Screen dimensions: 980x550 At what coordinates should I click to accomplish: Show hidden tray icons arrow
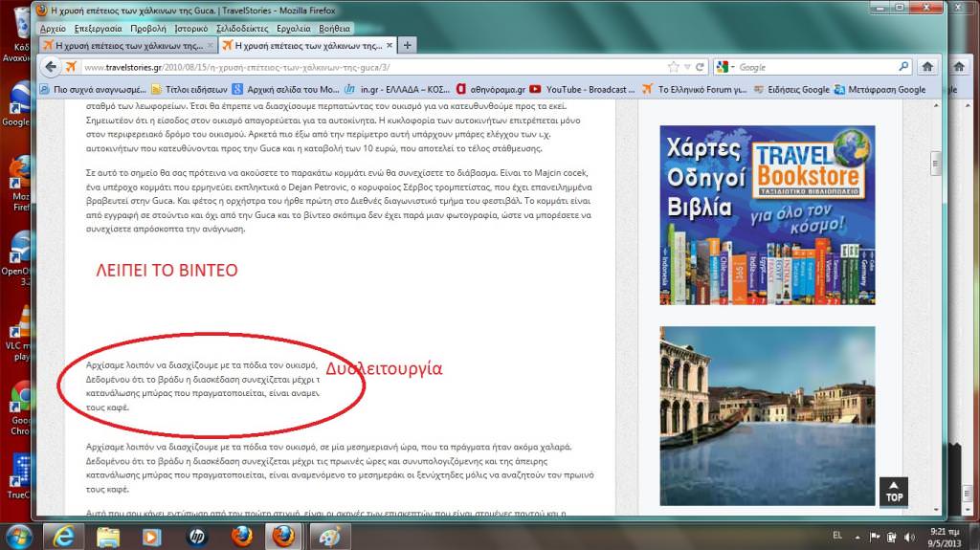click(857, 537)
